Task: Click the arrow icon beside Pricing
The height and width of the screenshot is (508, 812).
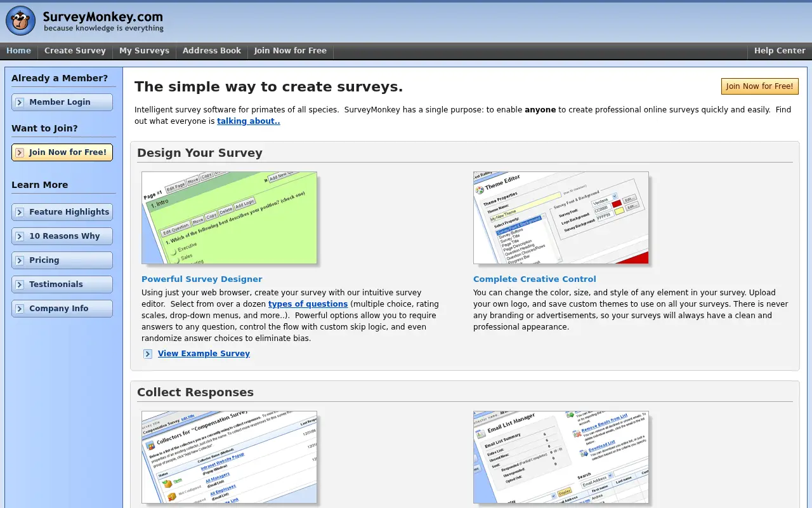Action: pyautogui.click(x=20, y=260)
